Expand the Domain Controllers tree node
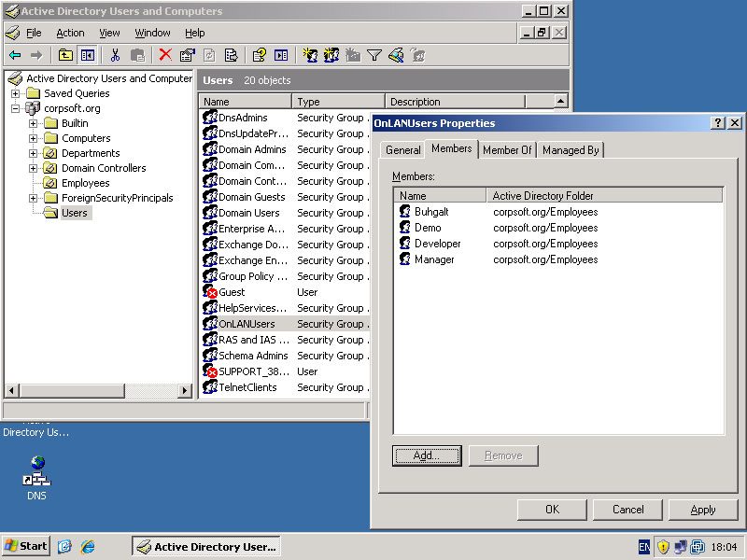Screen dimensions: 747x560 point(34,168)
